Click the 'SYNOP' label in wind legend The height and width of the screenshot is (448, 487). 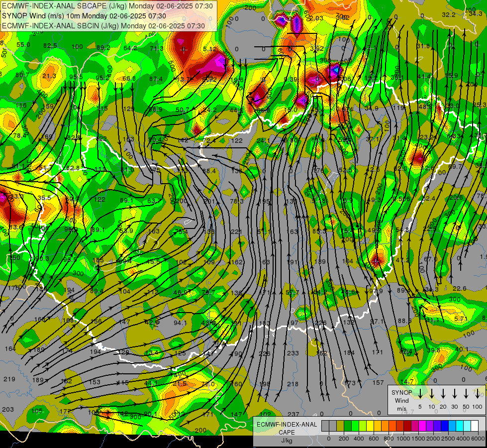[401, 393]
